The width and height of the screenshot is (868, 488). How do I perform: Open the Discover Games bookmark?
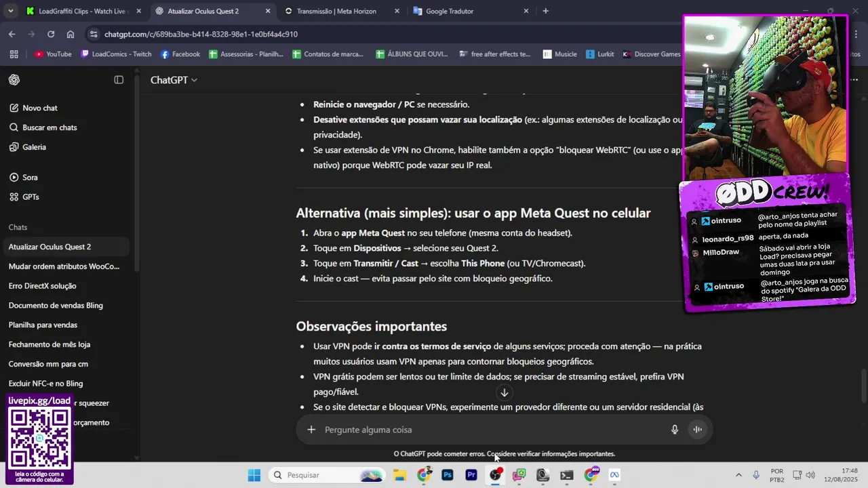pos(652,54)
